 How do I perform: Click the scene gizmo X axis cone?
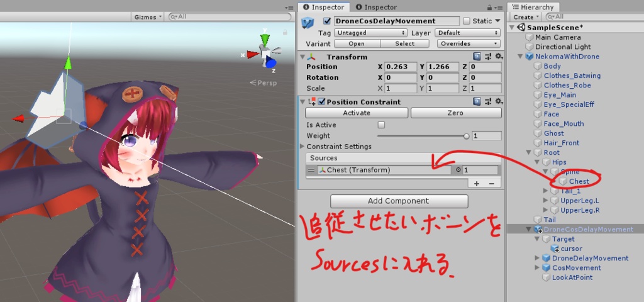(253, 55)
